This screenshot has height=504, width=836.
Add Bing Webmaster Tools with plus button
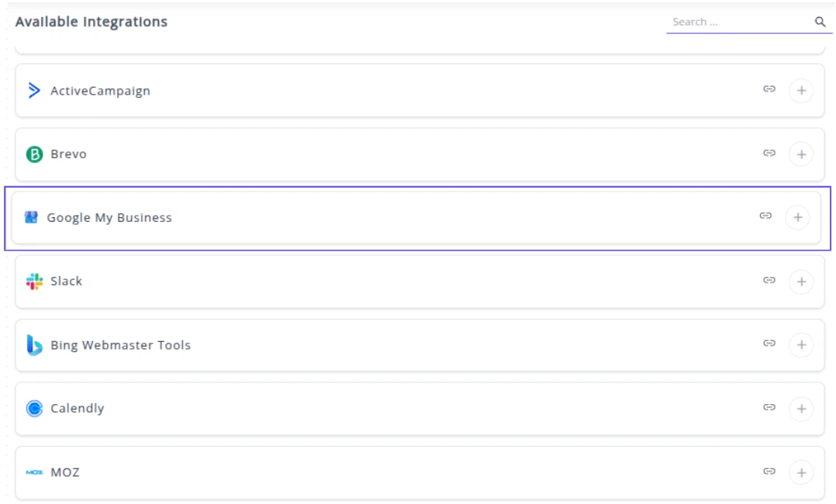click(801, 345)
